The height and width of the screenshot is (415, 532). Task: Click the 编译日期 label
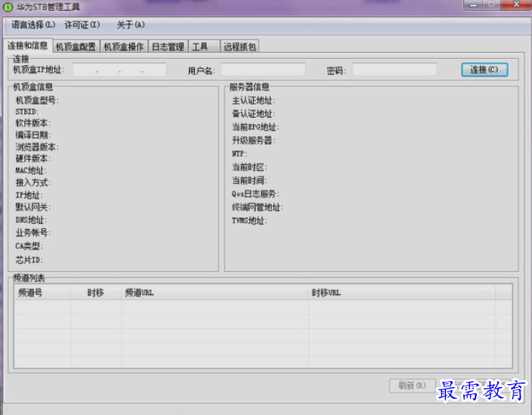pos(33,135)
